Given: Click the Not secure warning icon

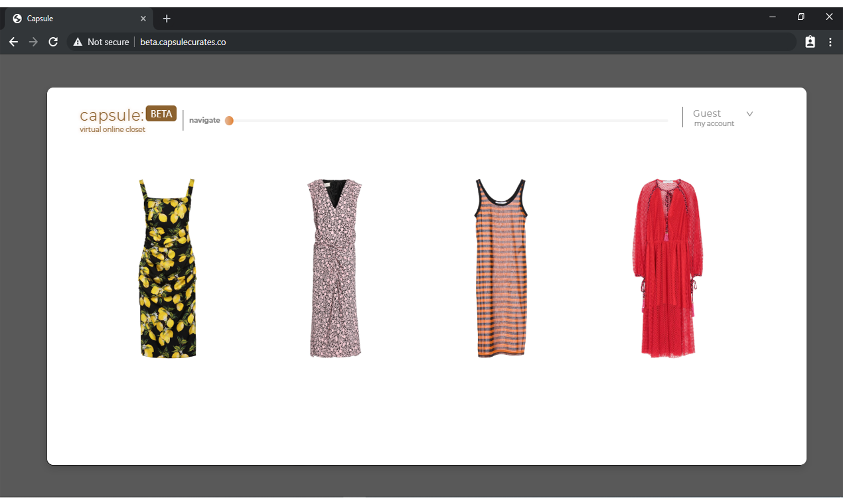Looking at the screenshot, I should coord(79,42).
